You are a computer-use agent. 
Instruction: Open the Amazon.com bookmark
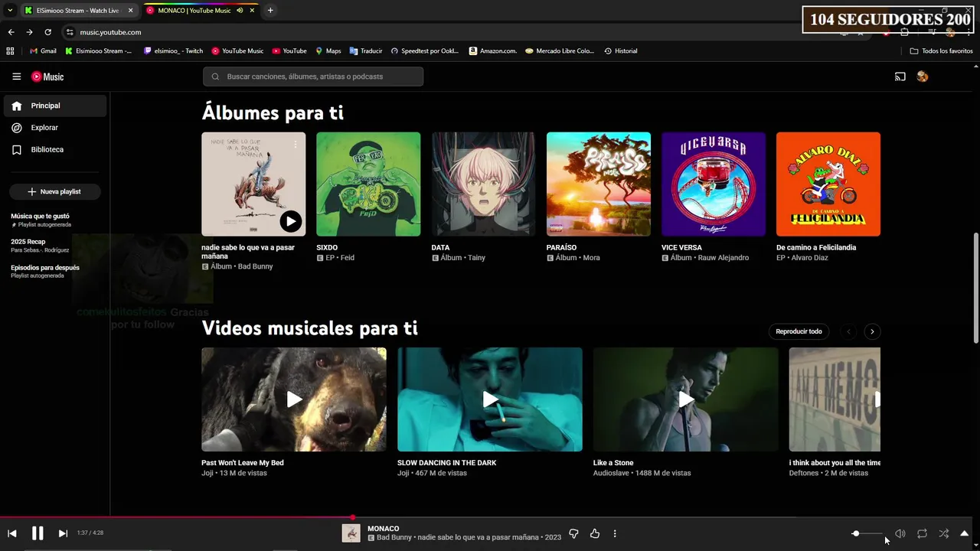(493, 51)
